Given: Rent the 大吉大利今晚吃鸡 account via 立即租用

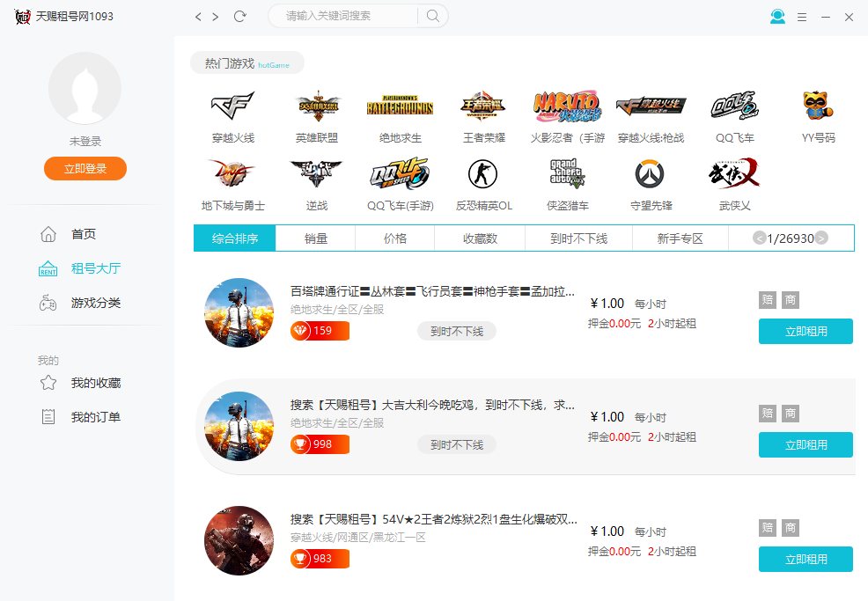Looking at the screenshot, I should point(805,444).
